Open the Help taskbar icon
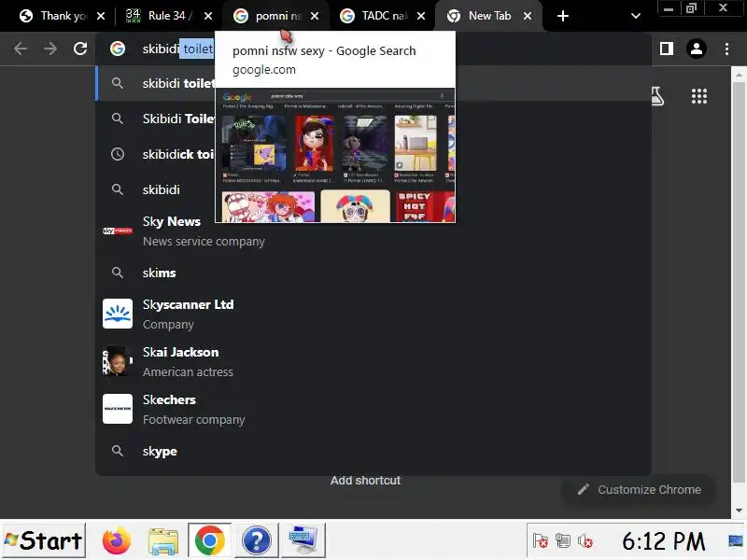The height and width of the screenshot is (560, 747). click(256, 541)
